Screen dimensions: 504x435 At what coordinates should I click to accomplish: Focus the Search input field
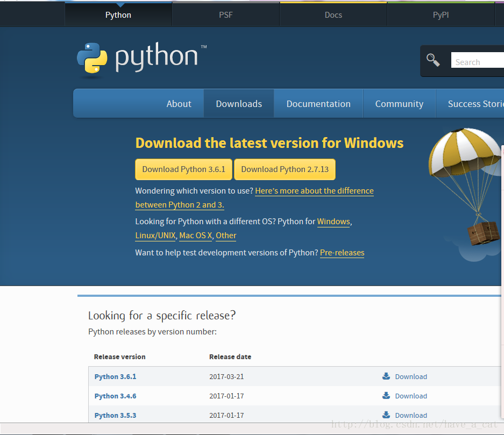pyautogui.click(x=477, y=60)
